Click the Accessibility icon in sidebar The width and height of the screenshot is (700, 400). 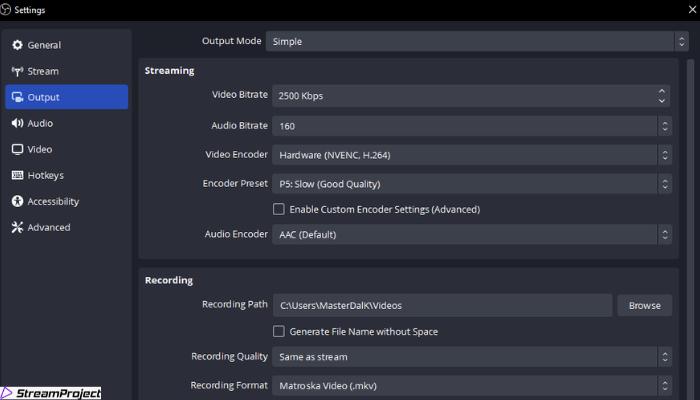(x=17, y=201)
